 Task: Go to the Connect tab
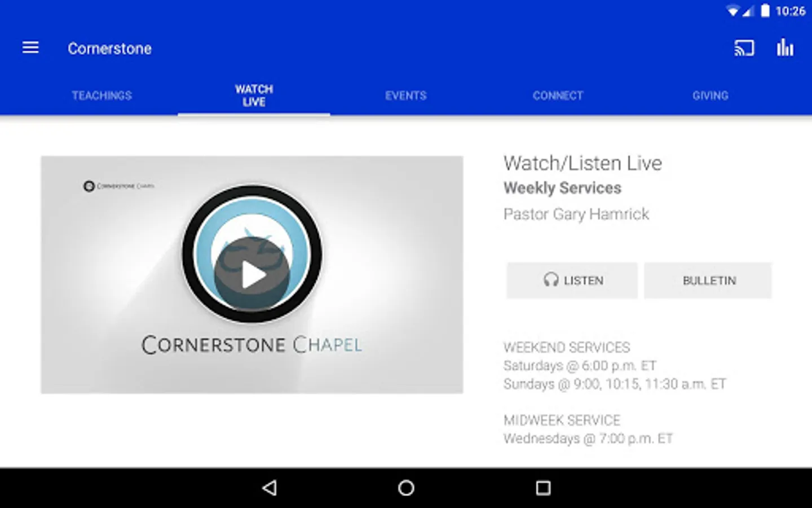(558, 95)
